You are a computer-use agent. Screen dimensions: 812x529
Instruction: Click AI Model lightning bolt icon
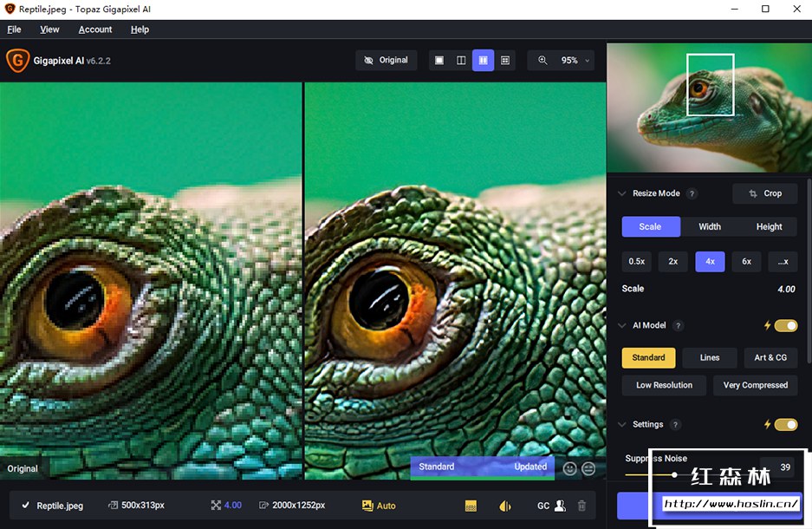(767, 325)
